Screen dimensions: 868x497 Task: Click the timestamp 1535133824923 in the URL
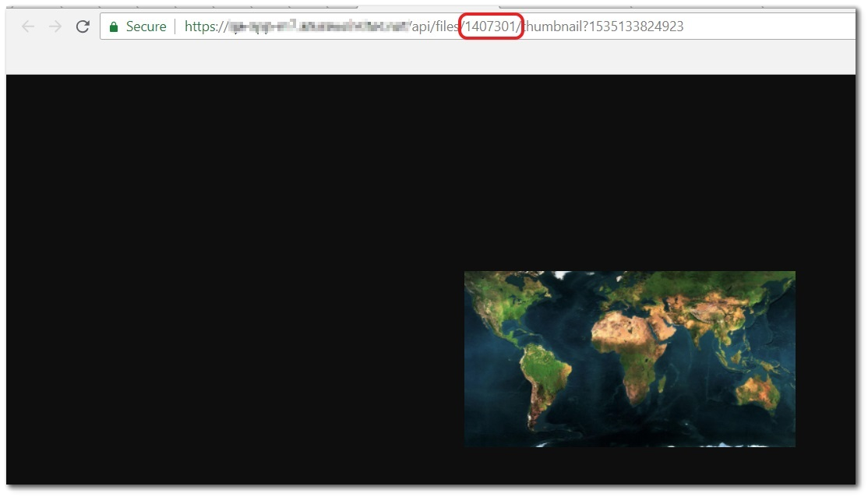click(x=639, y=26)
